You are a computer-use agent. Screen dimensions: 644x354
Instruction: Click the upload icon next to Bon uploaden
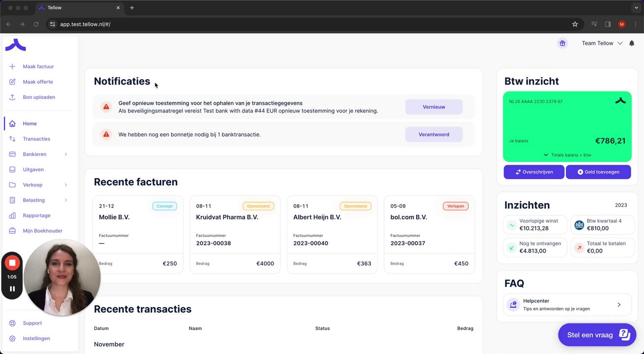[x=12, y=97]
